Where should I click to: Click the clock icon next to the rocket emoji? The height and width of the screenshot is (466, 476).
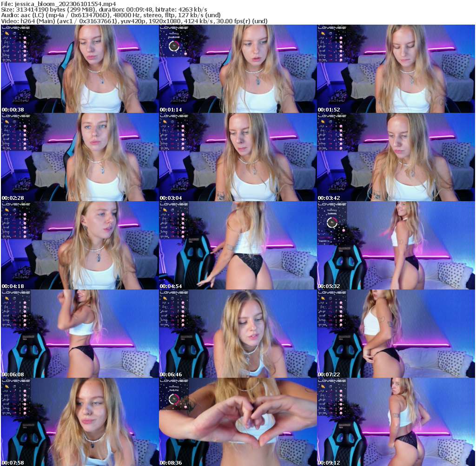[x=14, y=33]
